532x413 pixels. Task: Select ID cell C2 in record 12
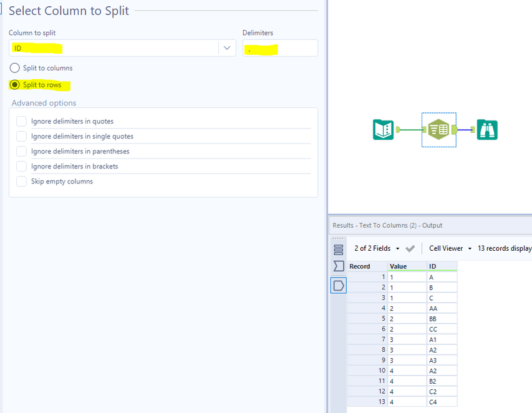pyautogui.click(x=442, y=392)
